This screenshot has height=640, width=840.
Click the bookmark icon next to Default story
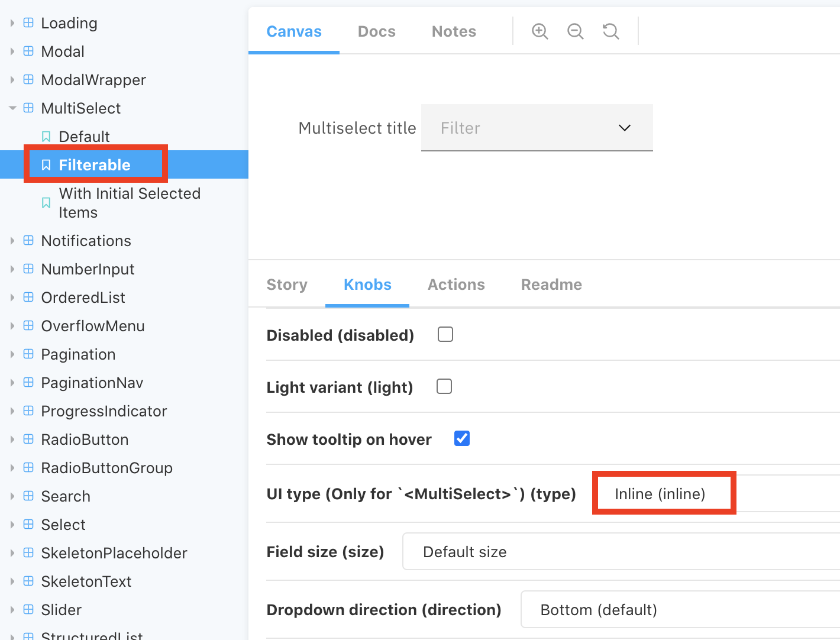point(46,136)
